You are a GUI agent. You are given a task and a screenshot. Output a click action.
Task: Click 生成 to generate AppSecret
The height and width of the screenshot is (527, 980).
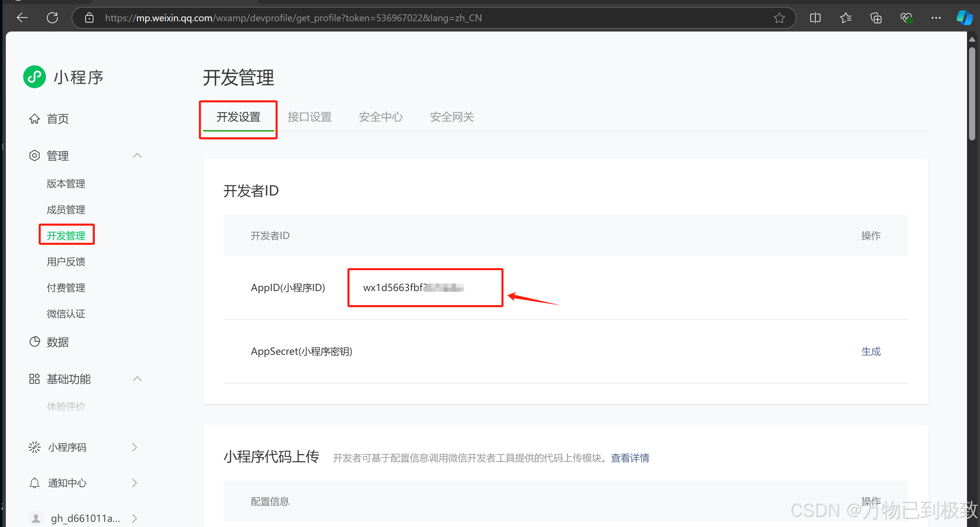point(870,351)
